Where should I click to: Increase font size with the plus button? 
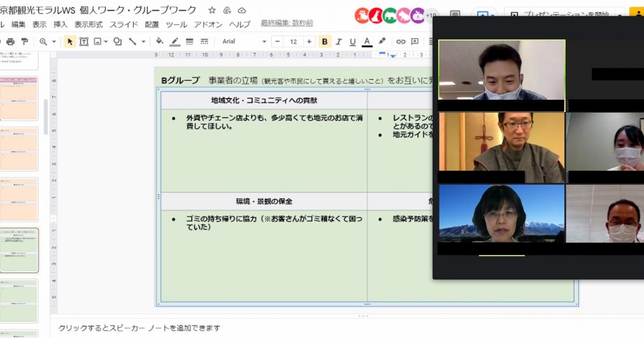pyautogui.click(x=309, y=41)
